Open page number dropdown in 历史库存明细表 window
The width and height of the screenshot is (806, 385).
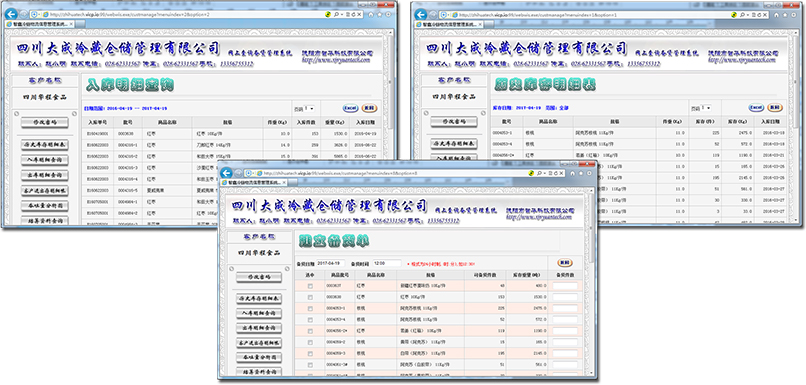click(706, 108)
